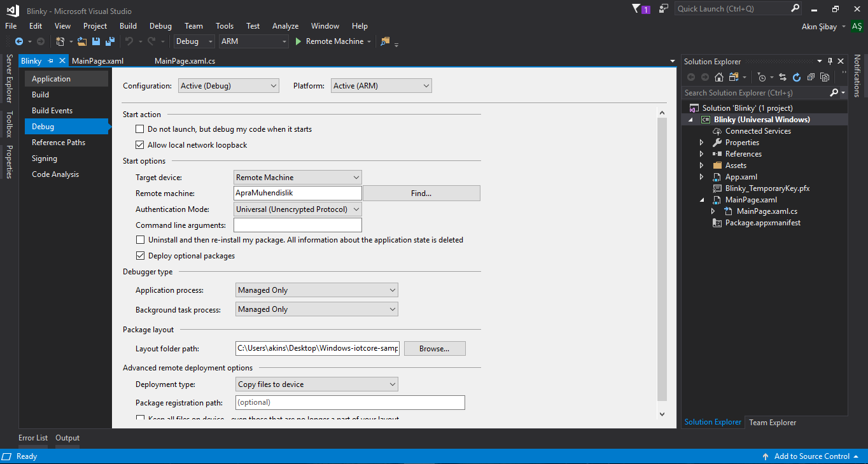Click Solution Explorer views switch icon

(734, 77)
